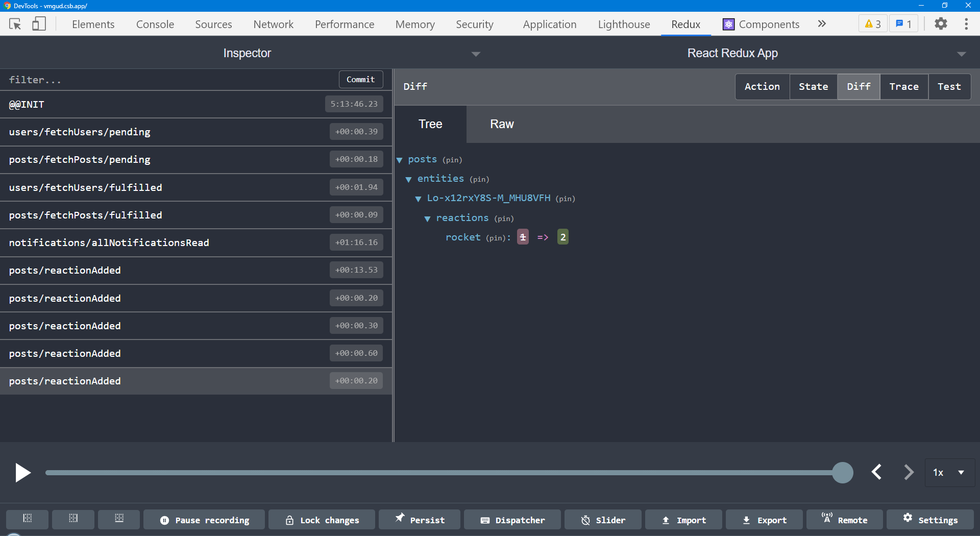
Task: Select users/fetchUsers/pending action
Action: click(x=196, y=132)
